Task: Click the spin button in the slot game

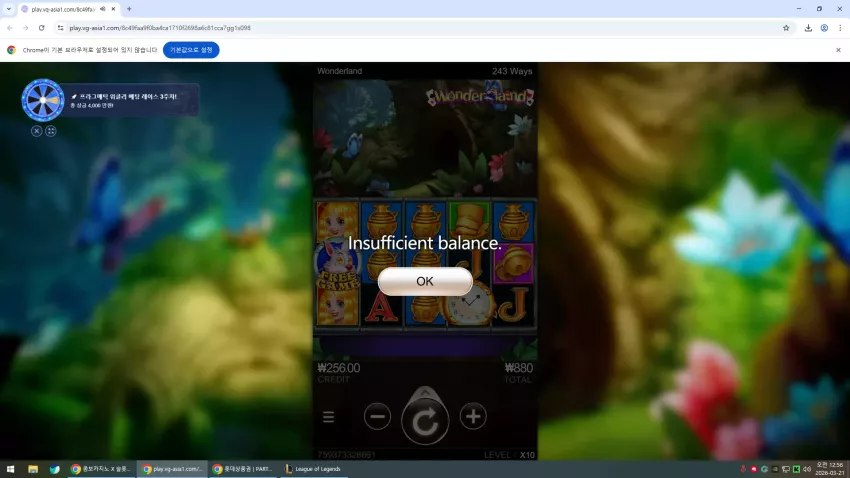Action: coord(425,421)
